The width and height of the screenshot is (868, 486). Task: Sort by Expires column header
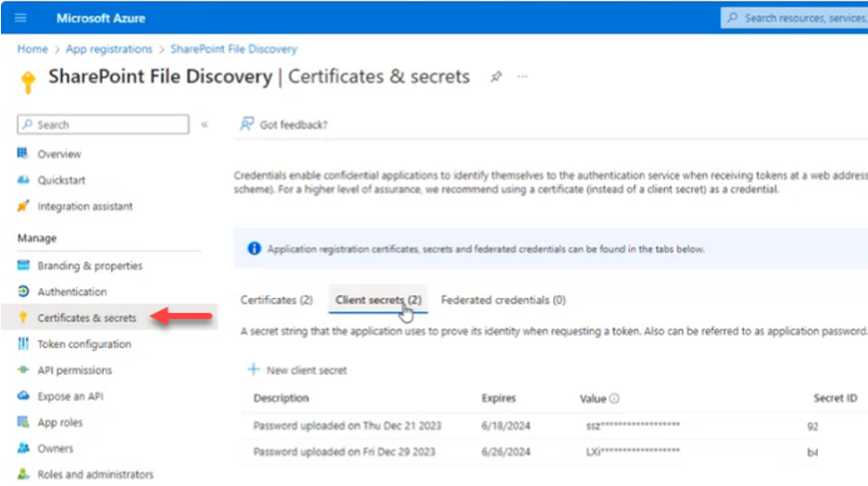(498, 398)
